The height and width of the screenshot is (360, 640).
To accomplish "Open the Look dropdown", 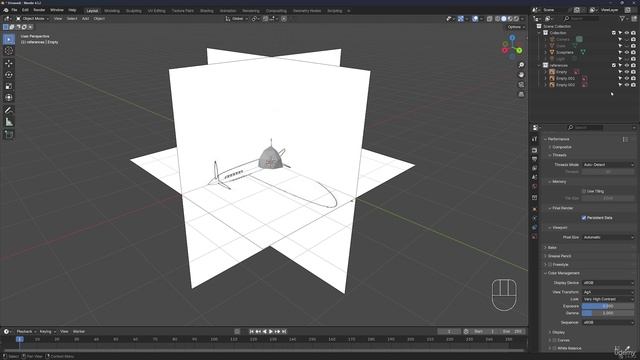I will tap(608, 299).
